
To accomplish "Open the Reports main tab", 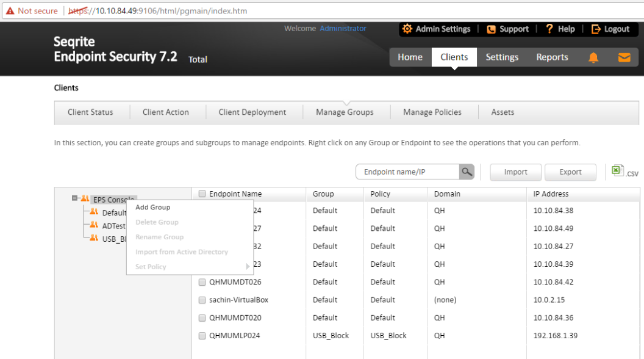I will [x=552, y=57].
